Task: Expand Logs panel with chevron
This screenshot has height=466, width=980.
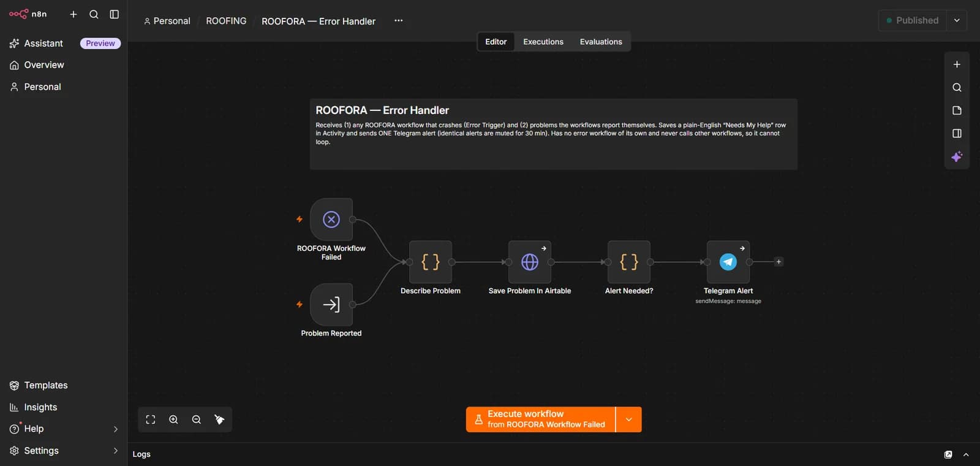Action: click(x=966, y=454)
